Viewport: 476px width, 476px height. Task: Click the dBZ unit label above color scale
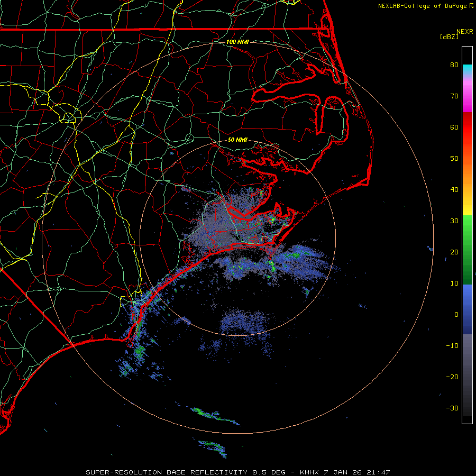[449, 36]
